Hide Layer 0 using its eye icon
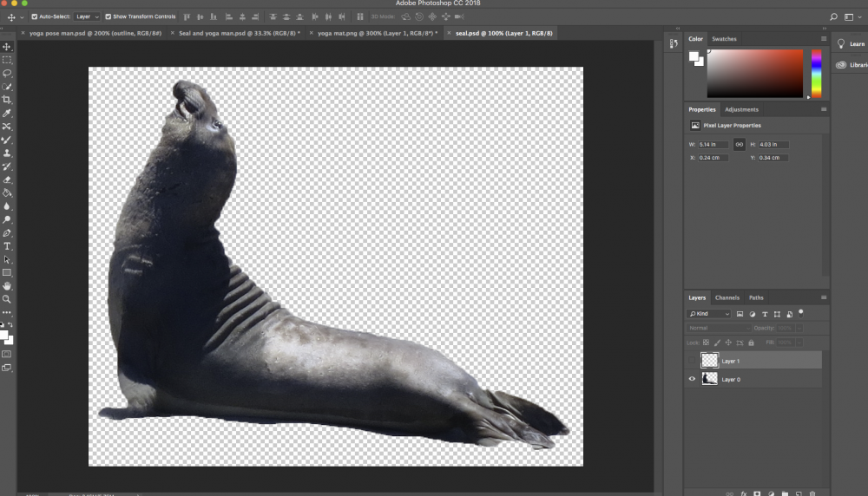868x496 pixels. coord(692,379)
